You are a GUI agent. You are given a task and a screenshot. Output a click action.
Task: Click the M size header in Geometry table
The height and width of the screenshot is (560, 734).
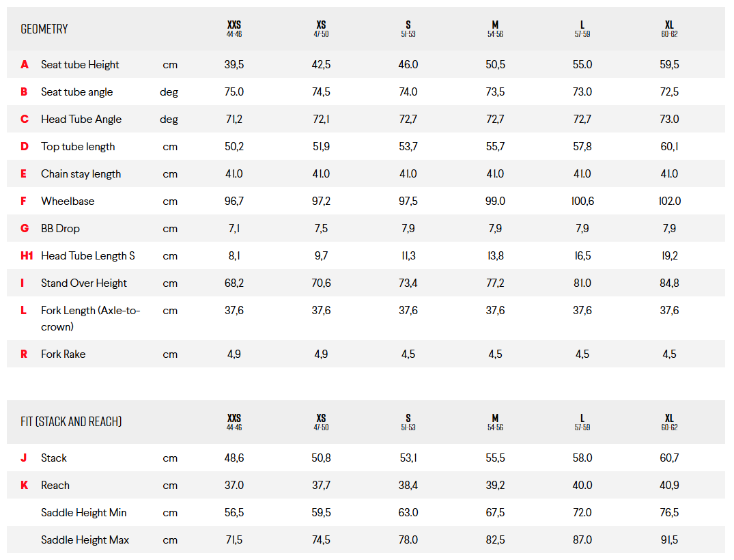click(495, 28)
